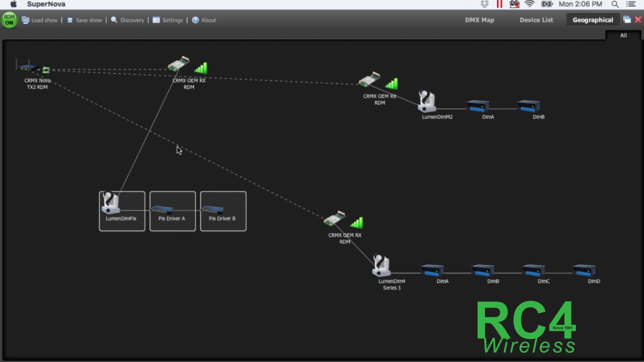Open Spotlight search in menu bar
The height and width of the screenshot is (362, 644).
pyautogui.click(x=615, y=4)
